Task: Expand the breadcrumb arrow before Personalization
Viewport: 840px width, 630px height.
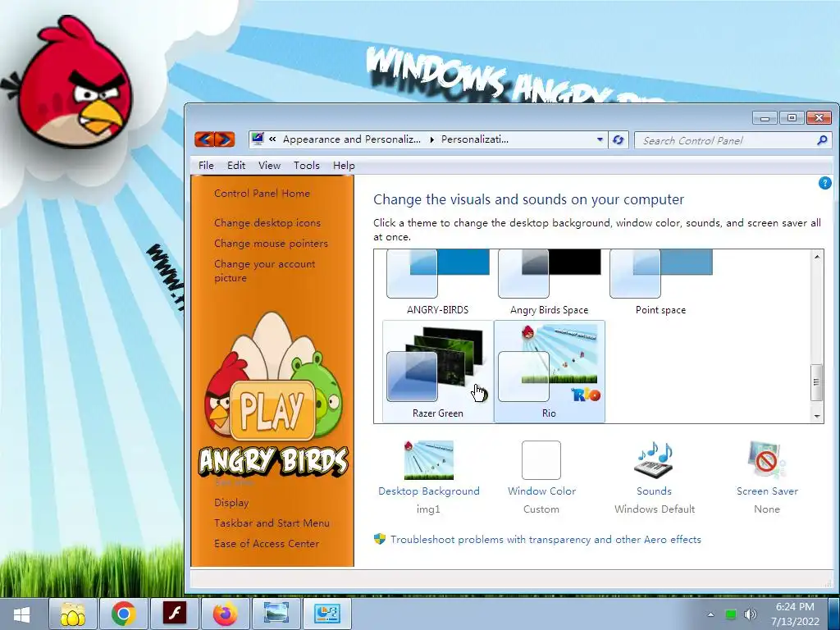Action: [x=431, y=139]
